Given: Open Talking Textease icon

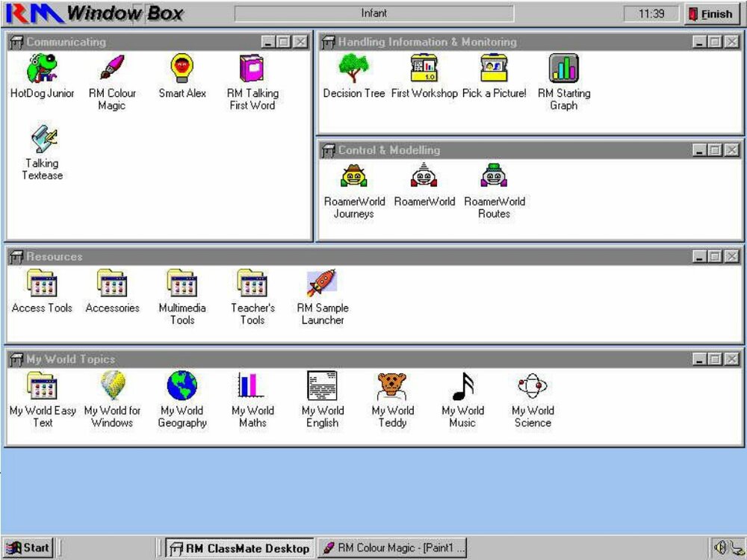Looking at the screenshot, I should point(43,139).
